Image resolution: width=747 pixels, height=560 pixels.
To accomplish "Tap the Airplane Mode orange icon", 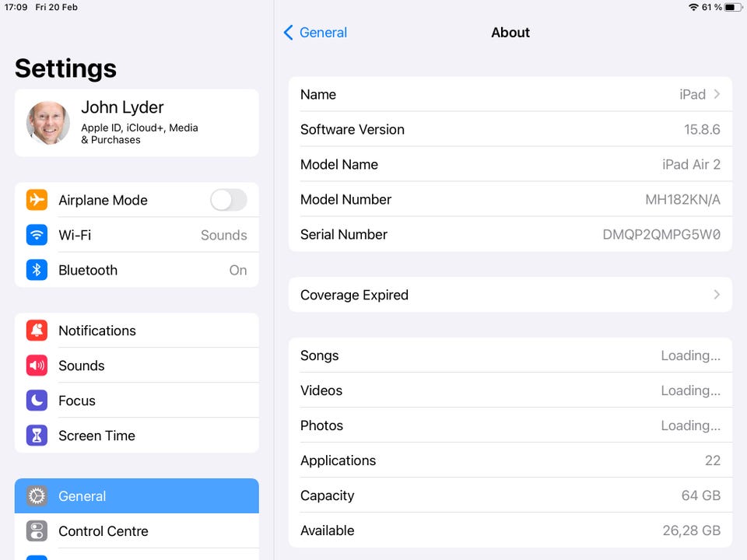I will click(x=37, y=200).
